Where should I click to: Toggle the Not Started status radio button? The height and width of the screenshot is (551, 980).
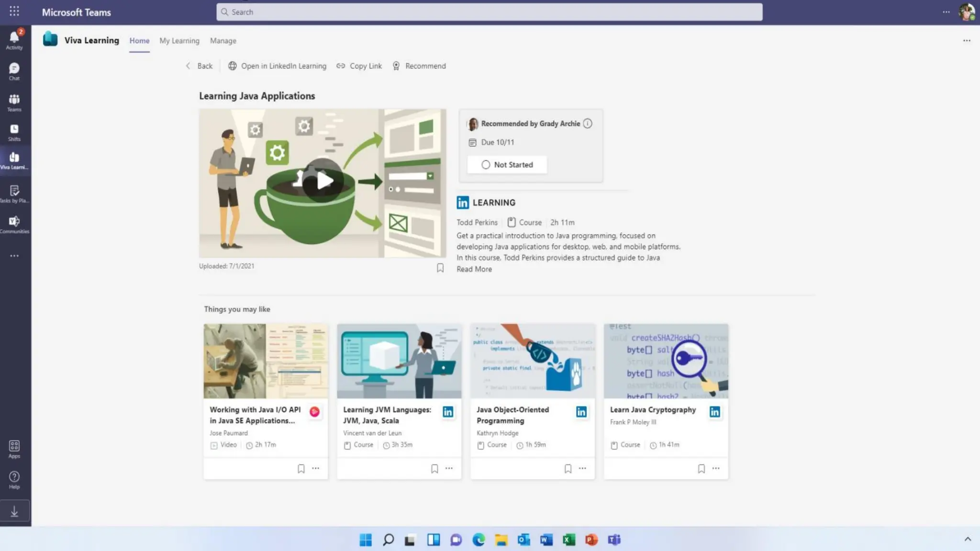coord(486,165)
